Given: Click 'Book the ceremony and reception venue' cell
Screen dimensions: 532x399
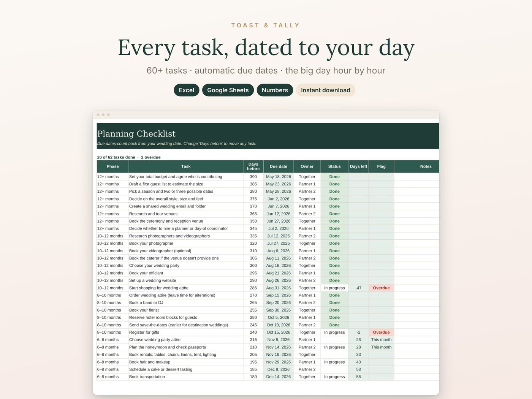Looking at the screenshot, I should click(186, 221).
